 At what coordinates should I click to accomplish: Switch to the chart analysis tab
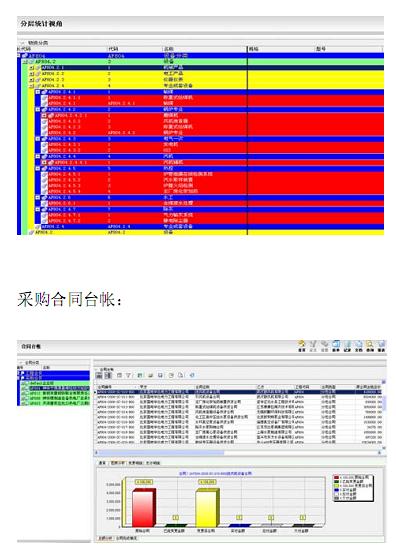117,463
